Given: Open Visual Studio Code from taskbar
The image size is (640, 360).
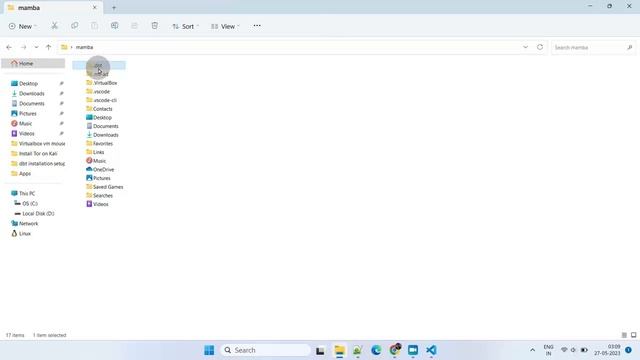Looking at the screenshot, I should tap(431, 350).
